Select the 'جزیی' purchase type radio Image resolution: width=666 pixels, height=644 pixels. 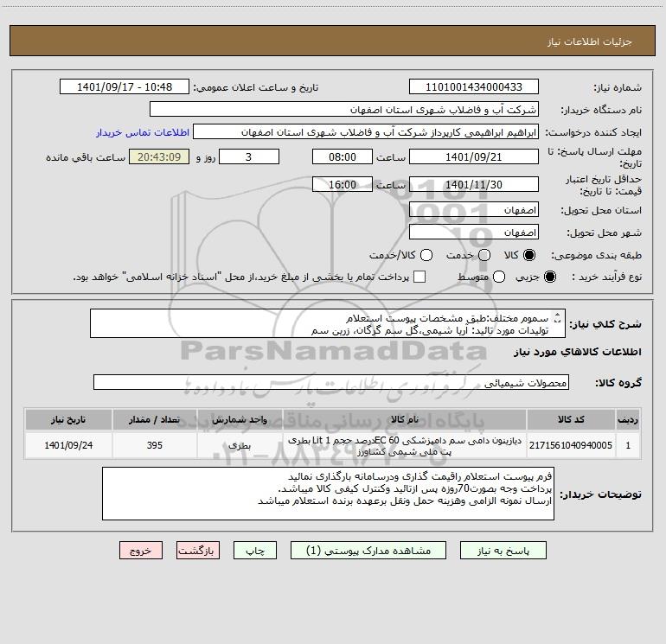550,277
